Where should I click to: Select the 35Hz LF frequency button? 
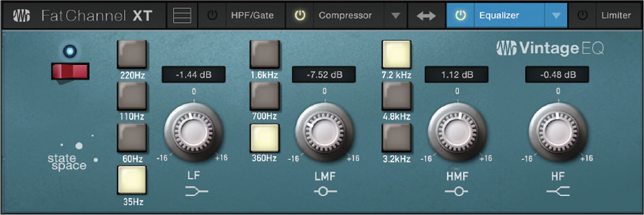pyautogui.click(x=131, y=180)
